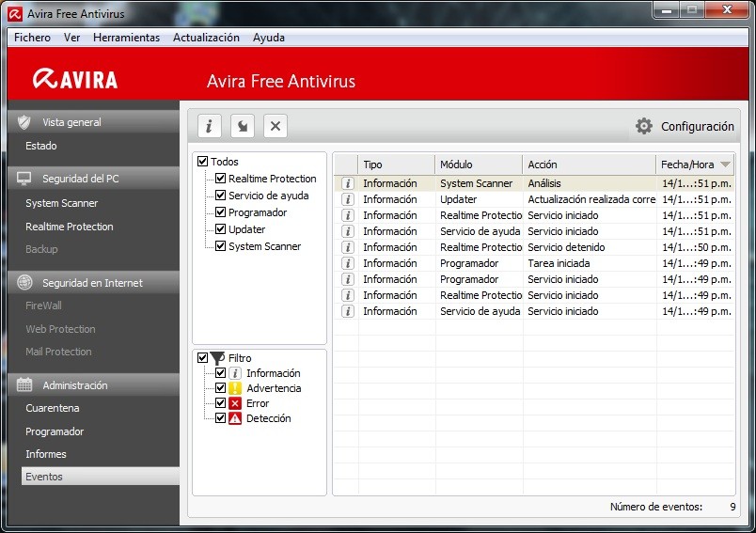The height and width of the screenshot is (533, 756).
Task: Open the Ver menu
Action: pyautogui.click(x=71, y=37)
